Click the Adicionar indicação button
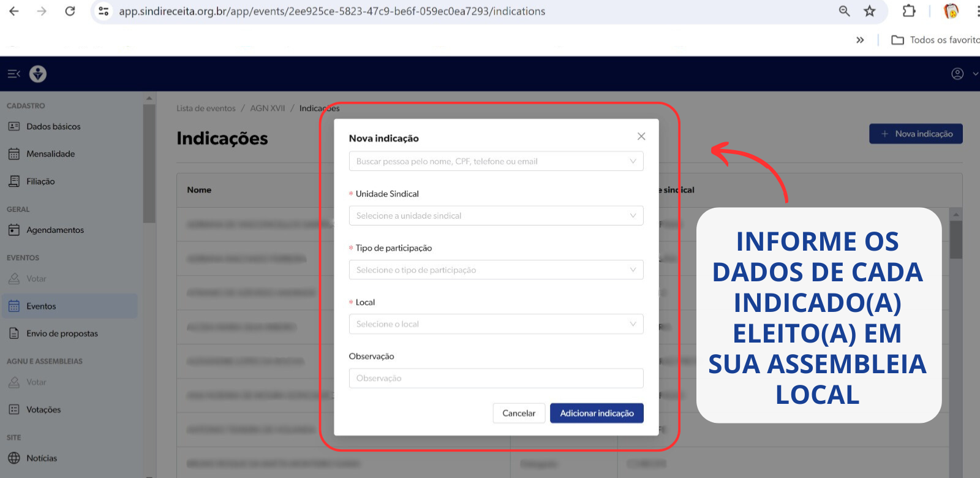 click(x=596, y=413)
